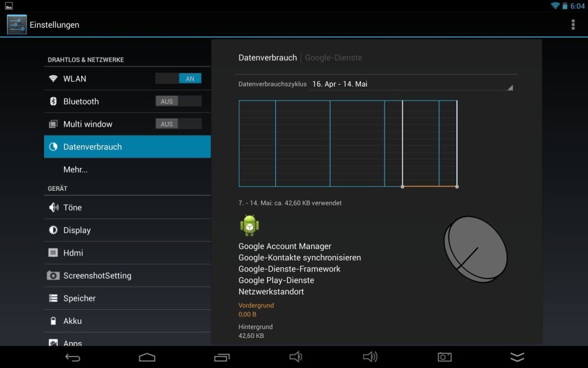Open the Bluetooth settings entry

coord(128,101)
